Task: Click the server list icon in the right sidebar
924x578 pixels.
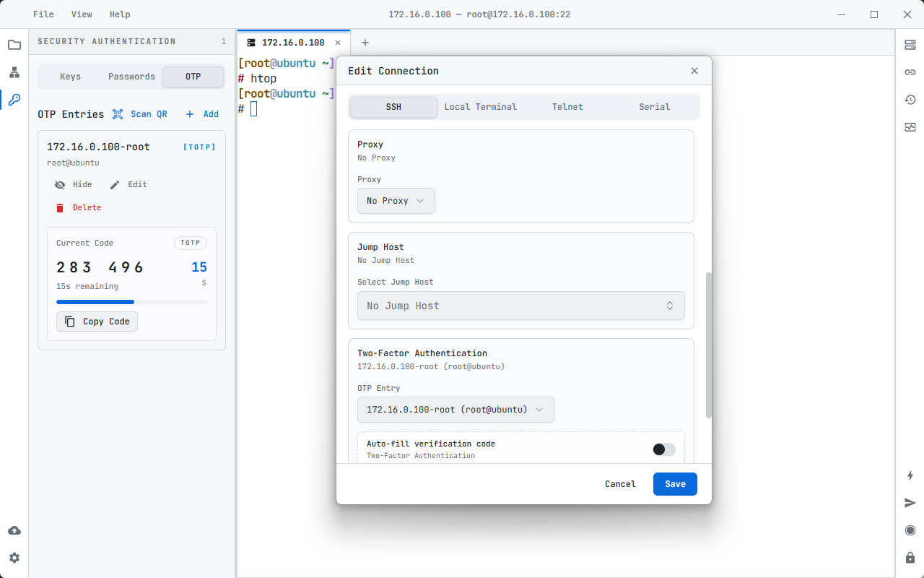Action: (x=910, y=45)
